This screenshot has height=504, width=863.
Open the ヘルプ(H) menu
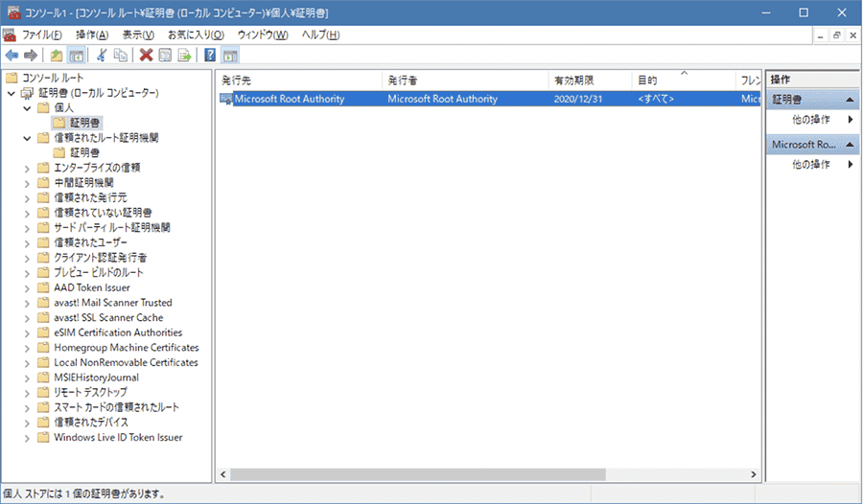click(320, 34)
